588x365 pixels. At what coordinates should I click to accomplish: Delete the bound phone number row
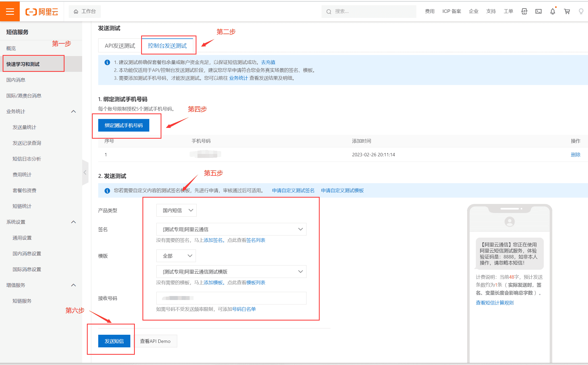pos(575,155)
